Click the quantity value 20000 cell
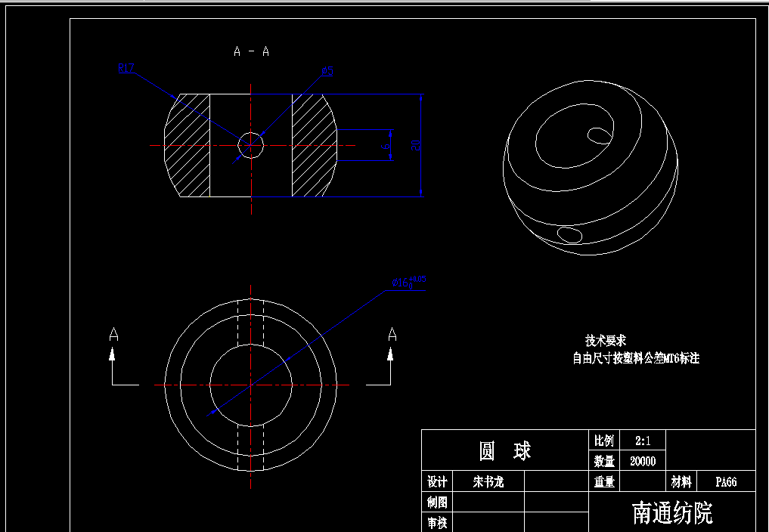This screenshot has width=769, height=532. [642, 460]
